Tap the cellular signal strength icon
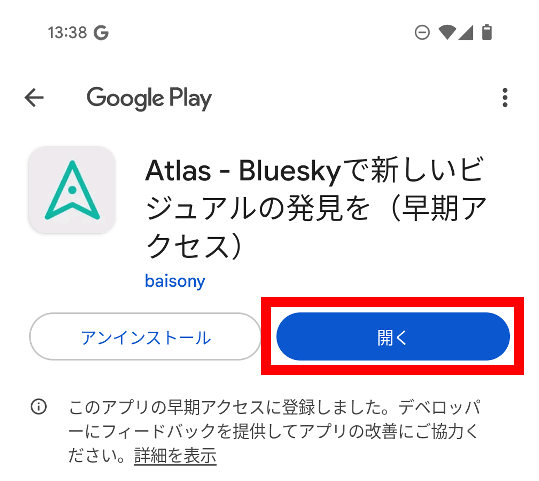Screen dimensions: 539x481 [x=466, y=33]
